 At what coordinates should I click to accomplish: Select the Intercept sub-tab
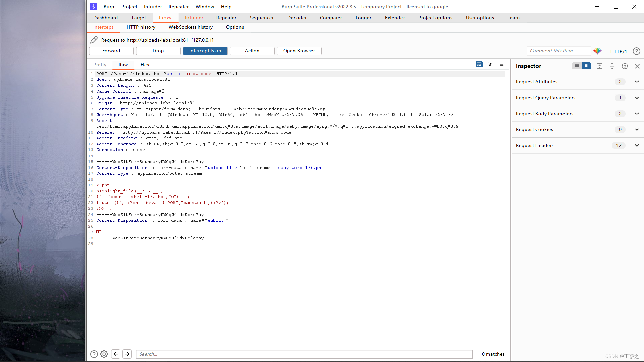pyautogui.click(x=103, y=27)
